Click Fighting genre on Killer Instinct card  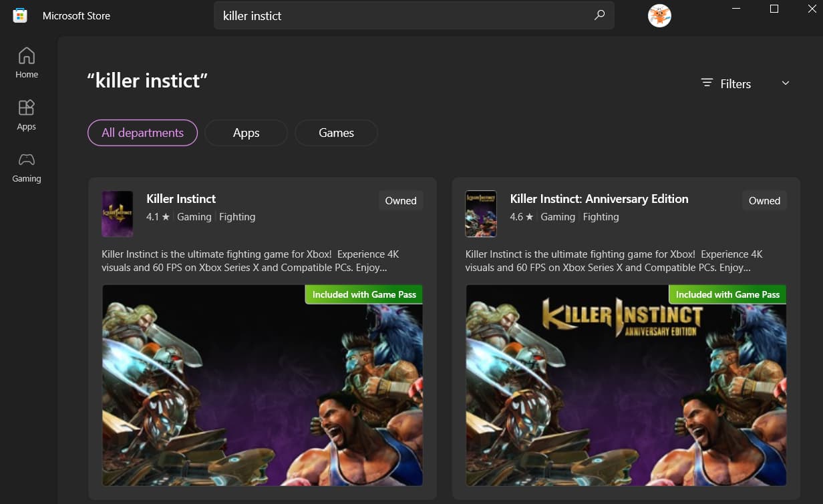pos(237,217)
